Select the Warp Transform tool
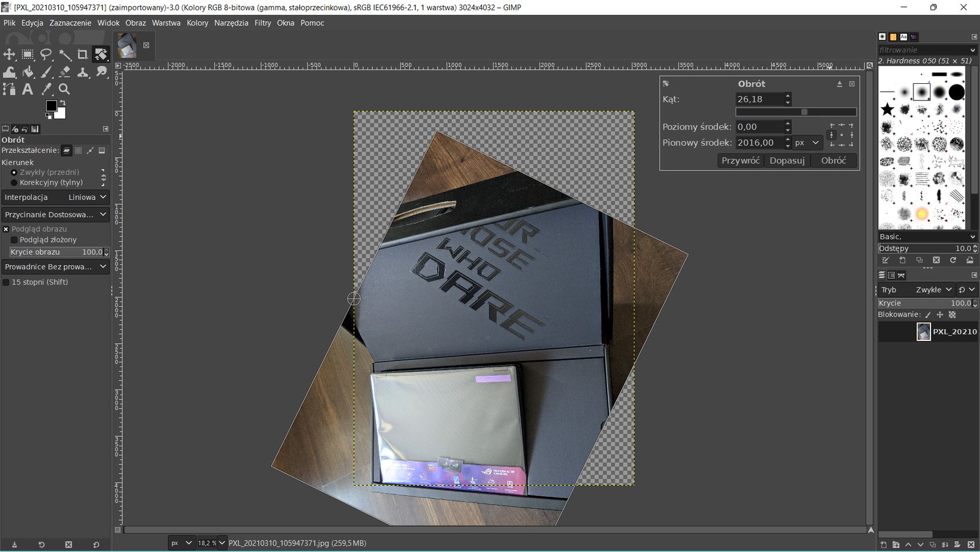The height and width of the screenshot is (552, 980). [x=10, y=72]
